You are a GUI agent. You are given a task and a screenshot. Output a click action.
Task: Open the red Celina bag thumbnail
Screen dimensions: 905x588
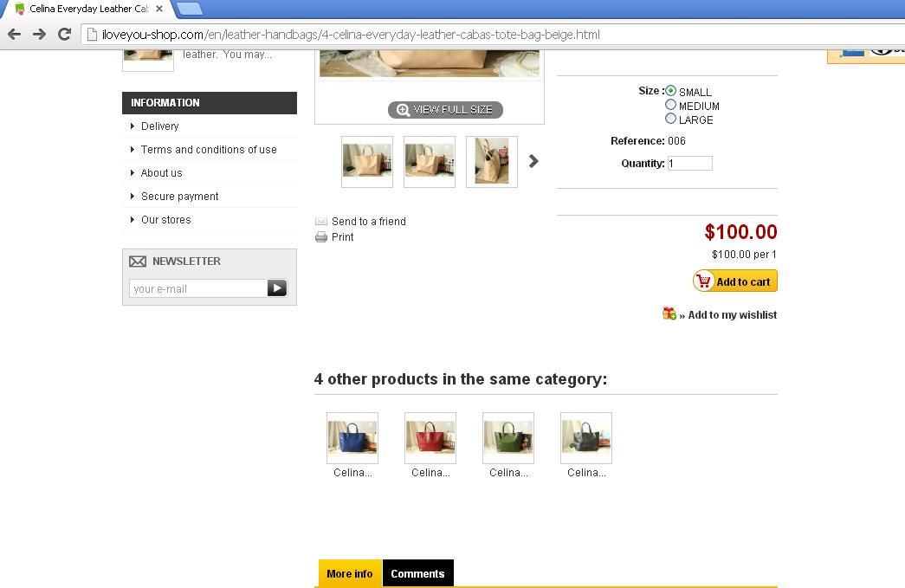430,438
